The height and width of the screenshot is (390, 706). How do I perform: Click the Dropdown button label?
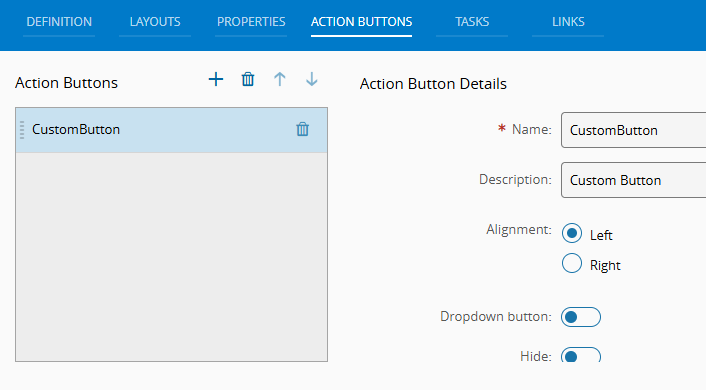click(x=496, y=317)
